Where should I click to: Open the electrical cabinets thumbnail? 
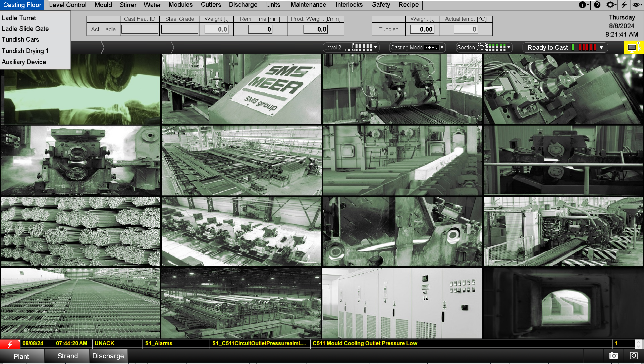point(402,303)
